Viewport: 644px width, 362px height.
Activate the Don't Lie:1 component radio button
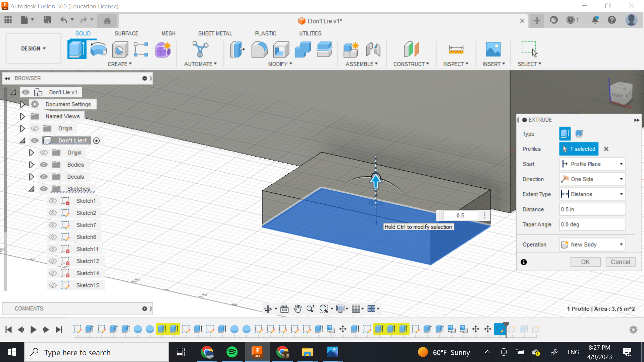96,141
